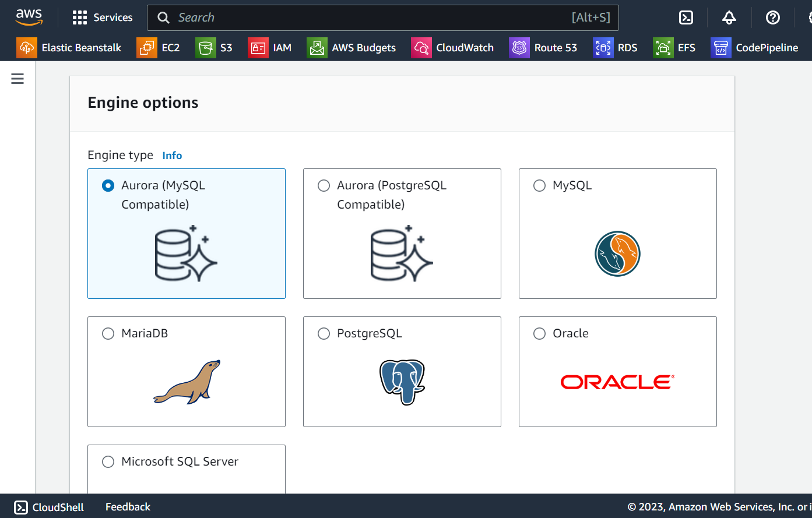This screenshot has width=812, height=518.
Task: Choose the Oracle engine radio button
Action: 540,334
